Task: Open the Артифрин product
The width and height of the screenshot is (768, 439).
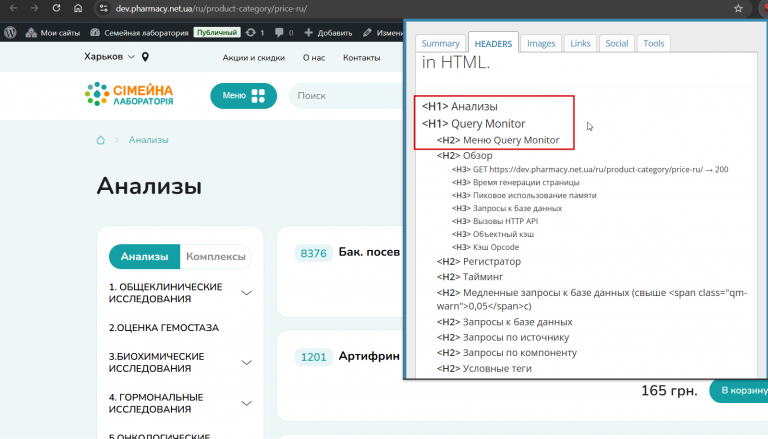Action: tap(369, 356)
